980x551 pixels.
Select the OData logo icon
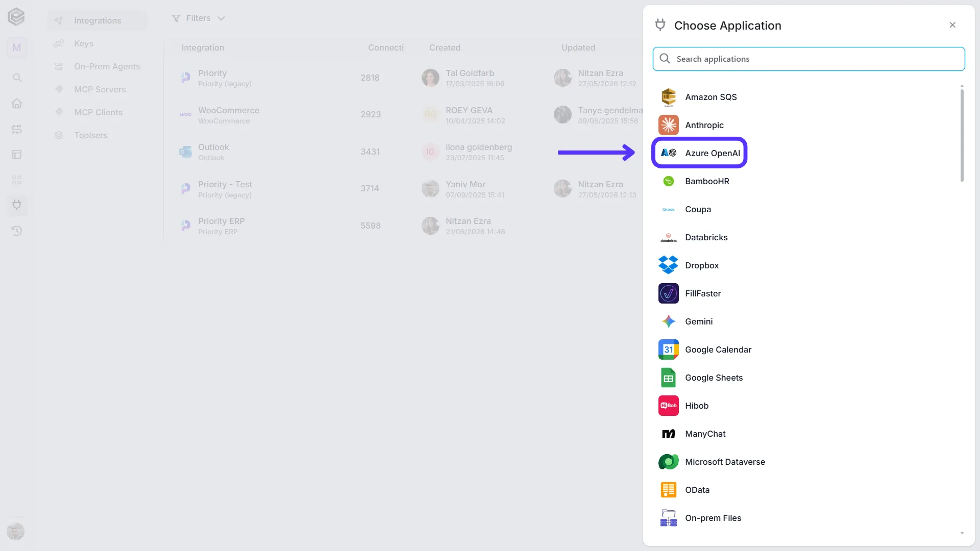click(668, 490)
